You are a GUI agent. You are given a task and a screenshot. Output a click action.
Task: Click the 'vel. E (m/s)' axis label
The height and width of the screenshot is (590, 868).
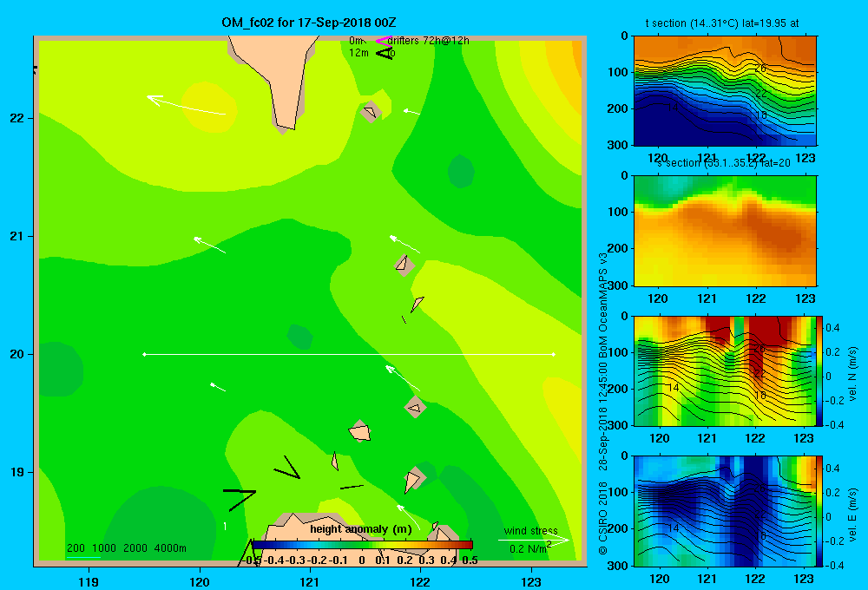853,515
